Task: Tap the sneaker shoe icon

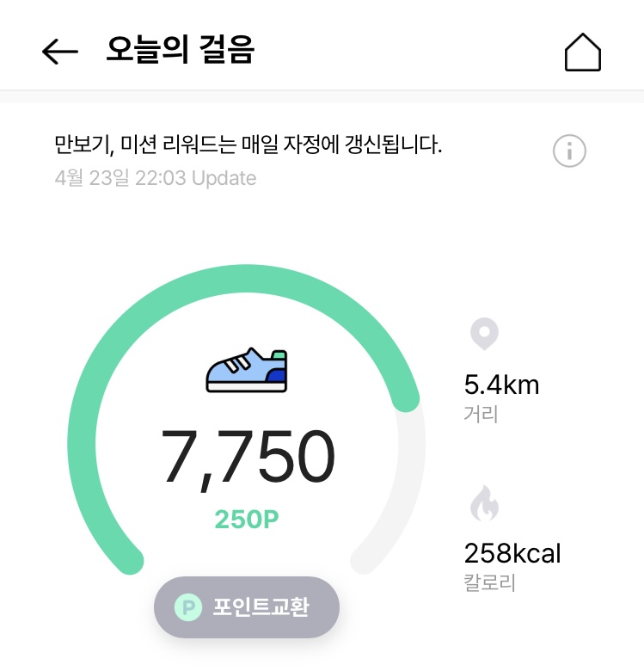Action: [x=248, y=370]
